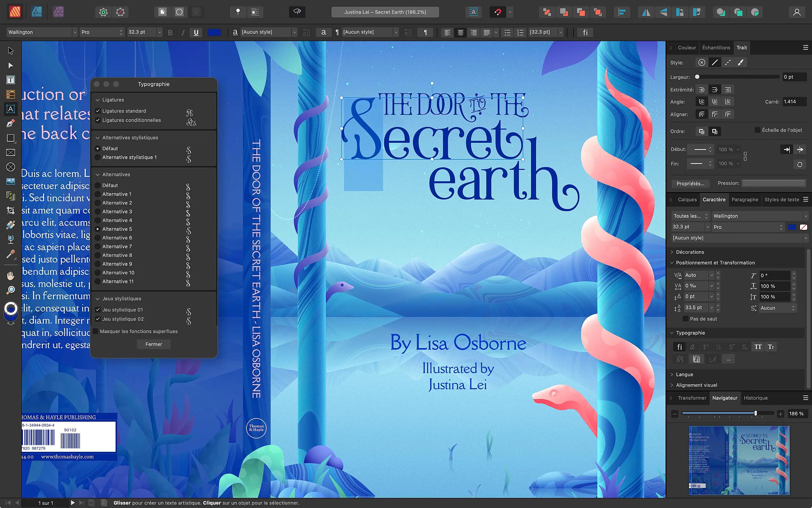
Task: Select the View hand tool
Action: click(x=10, y=276)
